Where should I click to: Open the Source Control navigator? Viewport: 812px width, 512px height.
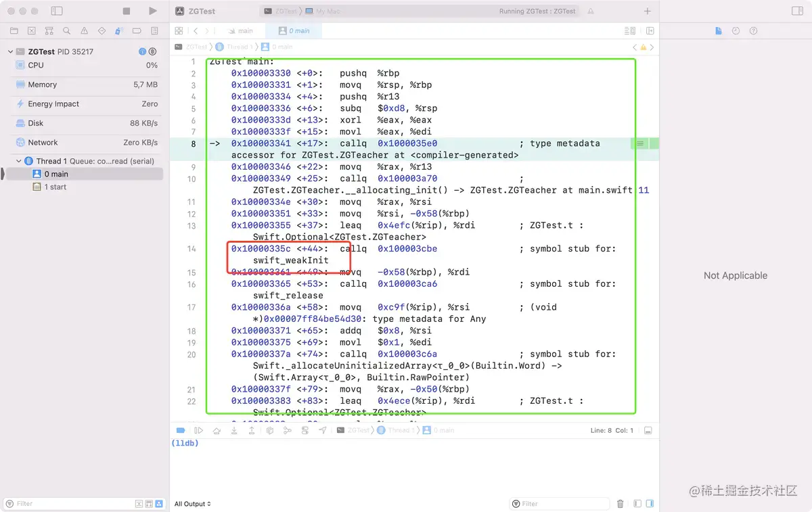[x=31, y=31]
